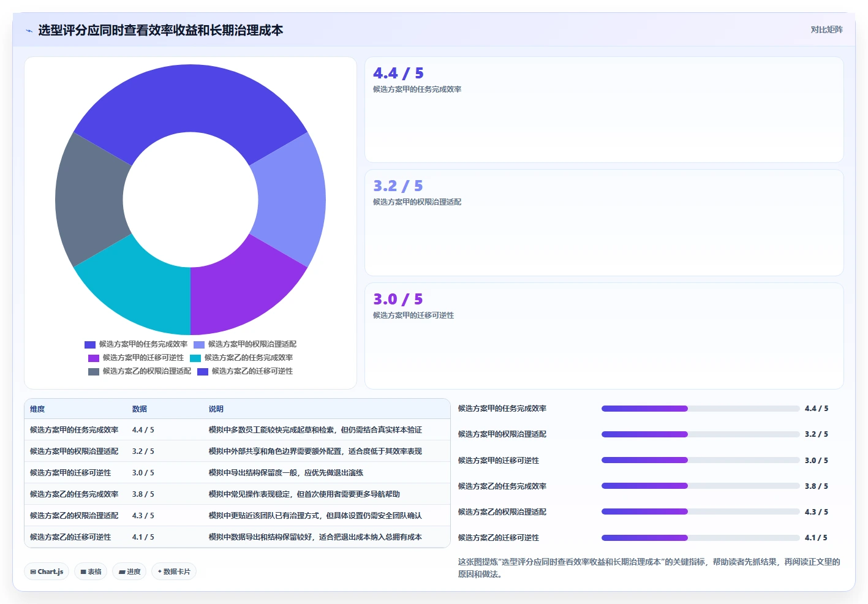Click progress bar for 候选方案甲的迁移可逆性
This screenshot has width=868, height=604.
pos(701,460)
